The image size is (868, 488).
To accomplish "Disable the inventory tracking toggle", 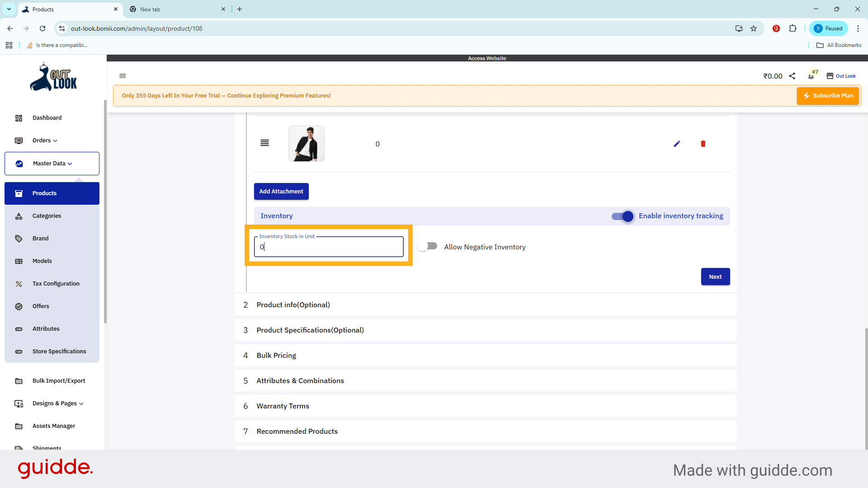I will 623,216.
